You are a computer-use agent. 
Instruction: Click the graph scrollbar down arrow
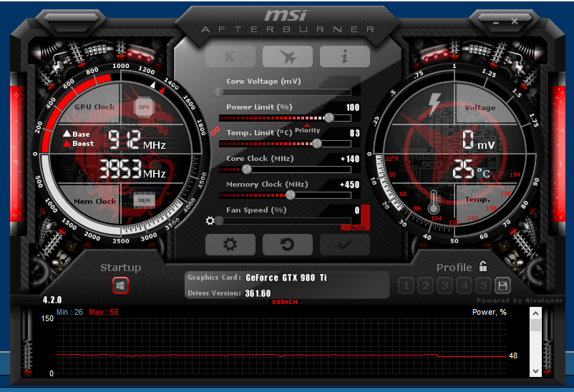535,371
